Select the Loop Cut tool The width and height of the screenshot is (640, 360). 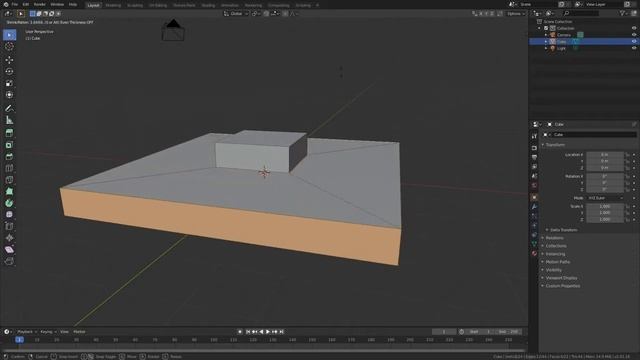tap(9, 168)
